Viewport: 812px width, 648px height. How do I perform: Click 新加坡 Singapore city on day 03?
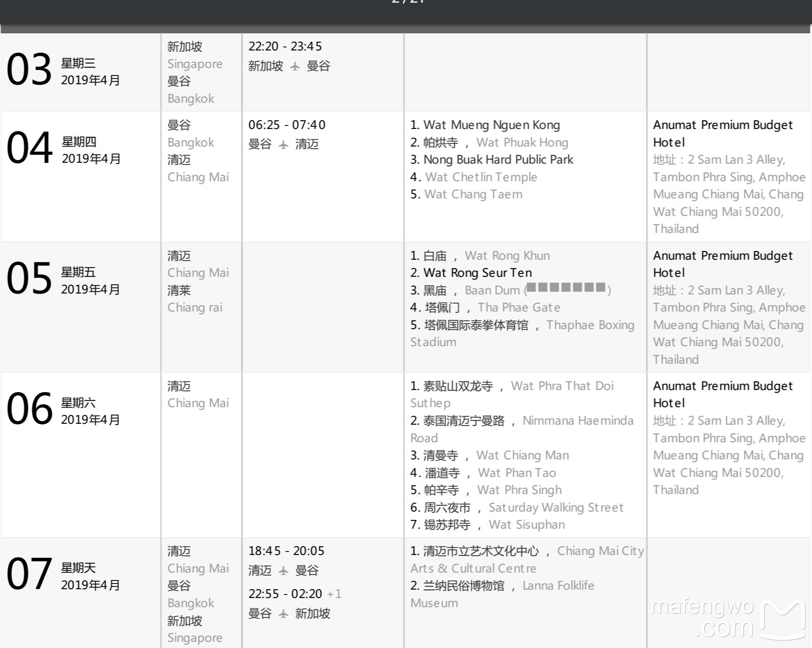(x=195, y=55)
